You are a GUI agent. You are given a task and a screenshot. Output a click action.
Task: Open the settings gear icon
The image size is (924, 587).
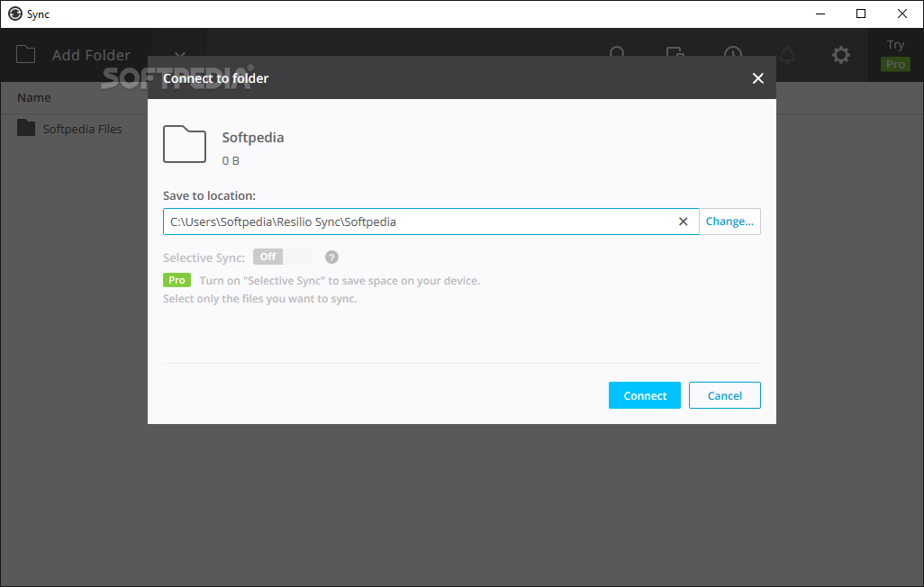[841, 56]
